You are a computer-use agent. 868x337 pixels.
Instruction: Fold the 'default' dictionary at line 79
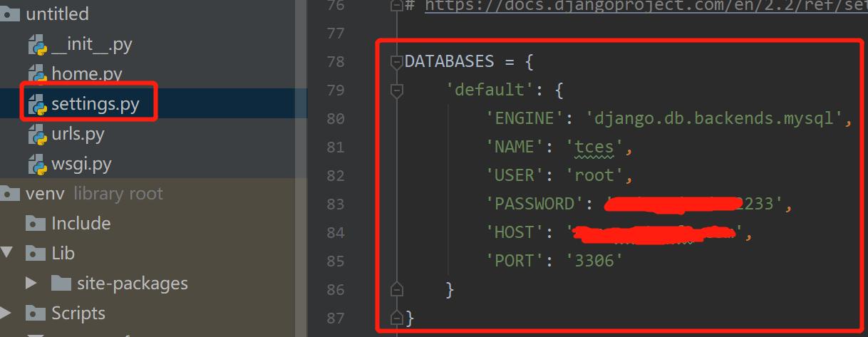click(x=397, y=90)
